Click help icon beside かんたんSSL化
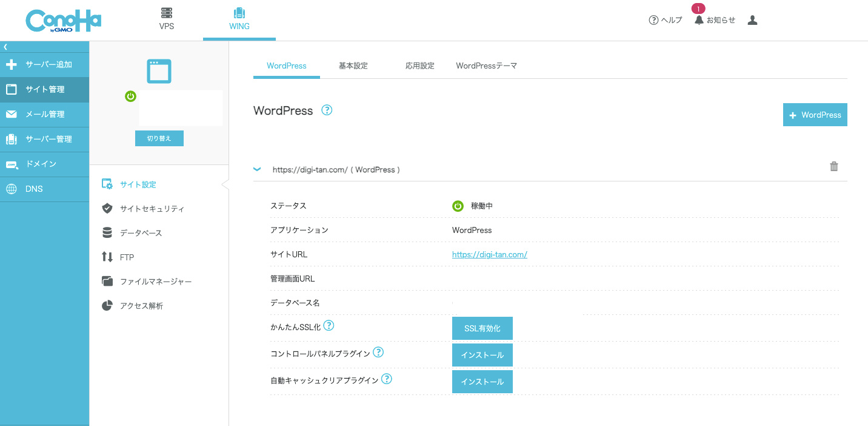The width and height of the screenshot is (868, 426). tap(329, 326)
